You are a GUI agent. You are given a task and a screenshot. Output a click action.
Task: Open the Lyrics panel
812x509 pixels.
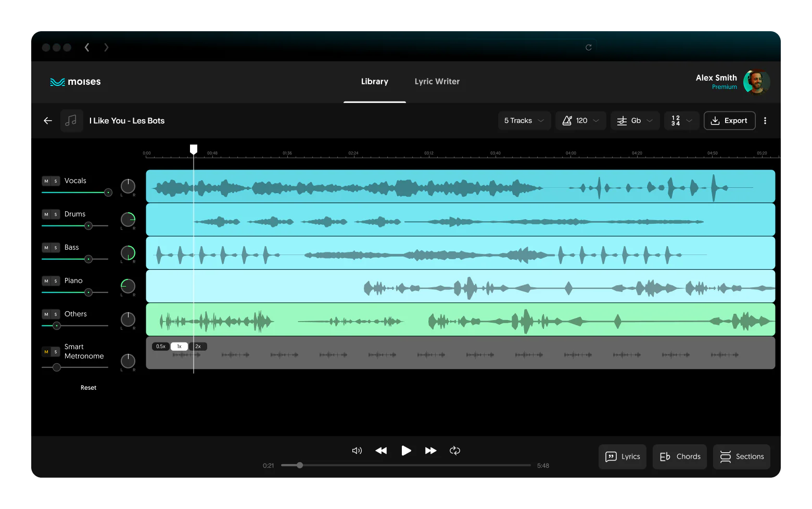[x=623, y=457]
